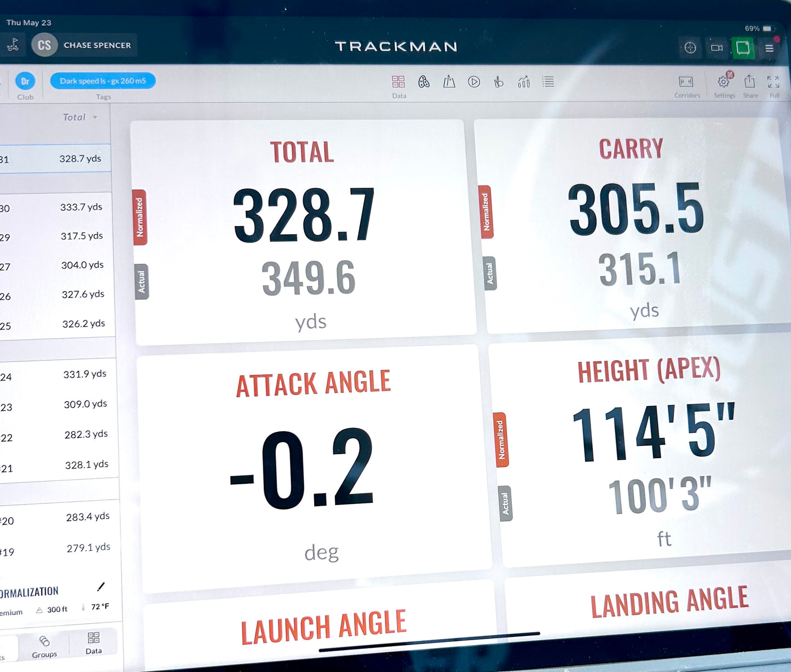Open the shot list view icon
The width and height of the screenshot is (791, 672).
548,82
